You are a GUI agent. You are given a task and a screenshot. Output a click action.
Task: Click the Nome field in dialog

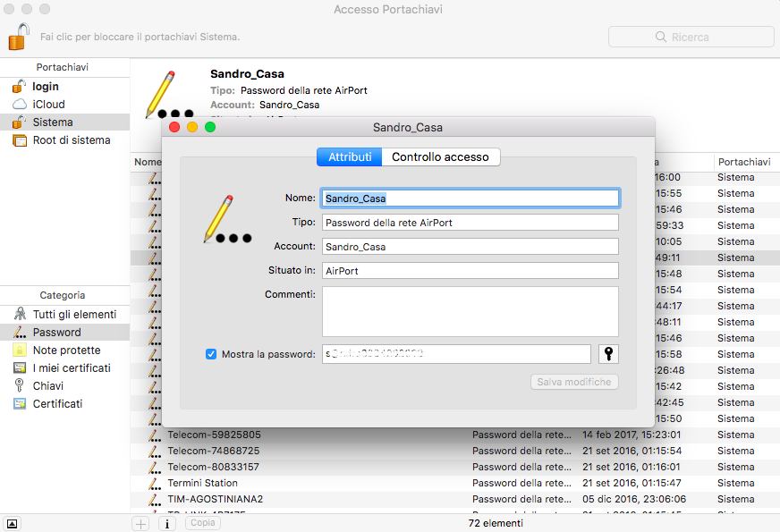click(x=471, y=198)
